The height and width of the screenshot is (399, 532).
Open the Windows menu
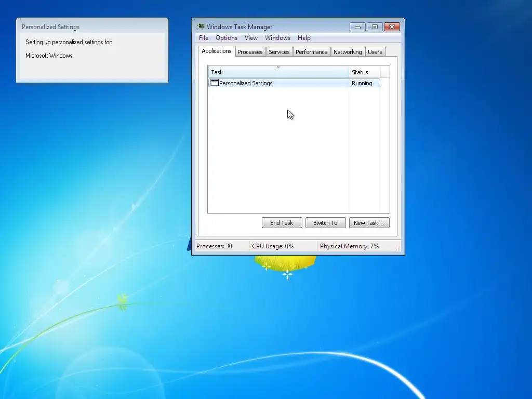277,38
